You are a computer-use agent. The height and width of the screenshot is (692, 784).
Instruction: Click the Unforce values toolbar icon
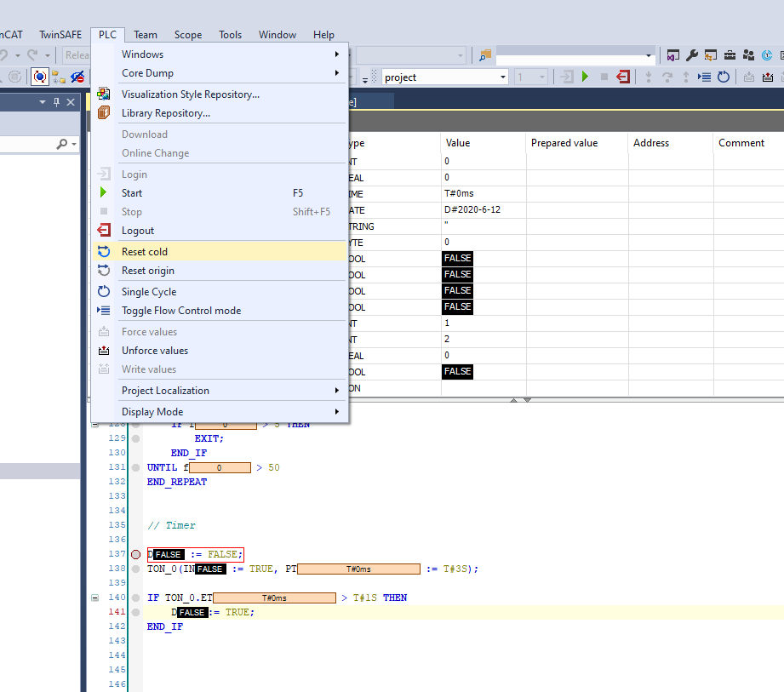point(767,77)
